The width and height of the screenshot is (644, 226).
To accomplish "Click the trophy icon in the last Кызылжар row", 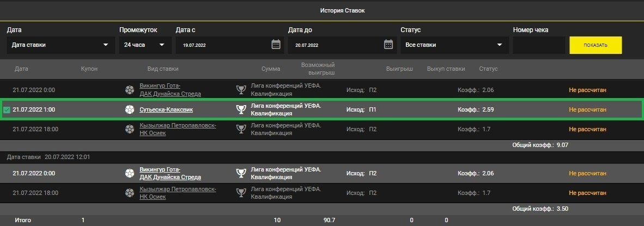I will (240, 193).
